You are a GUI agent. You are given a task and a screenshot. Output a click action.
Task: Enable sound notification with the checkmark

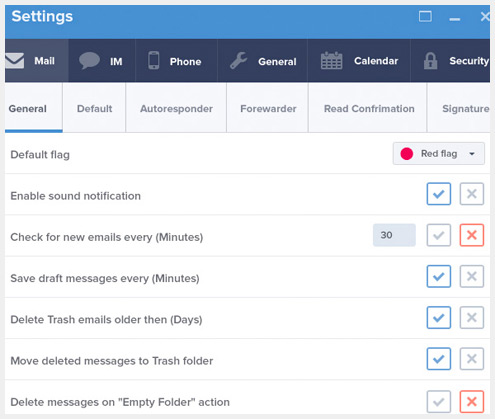[439, 194]
